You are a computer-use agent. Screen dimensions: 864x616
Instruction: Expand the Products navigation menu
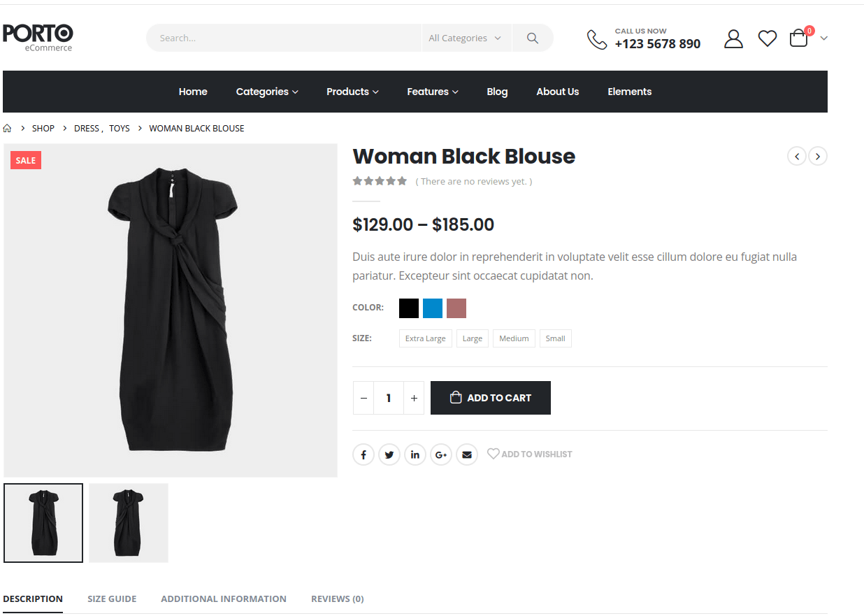tap(352, 92)
